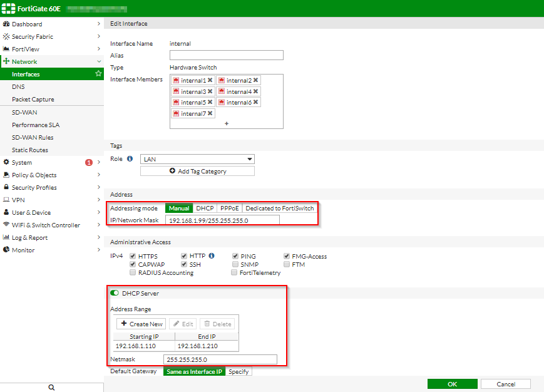Click the favorite star beside Interfaces
544x392 pixels.
pyautogui.click(x=98, y=74)
